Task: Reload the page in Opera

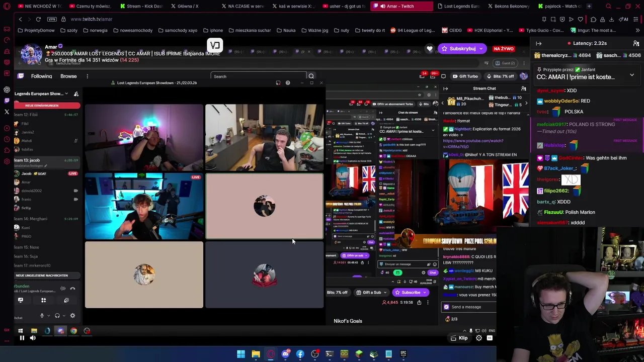Action: pos(38,19)
